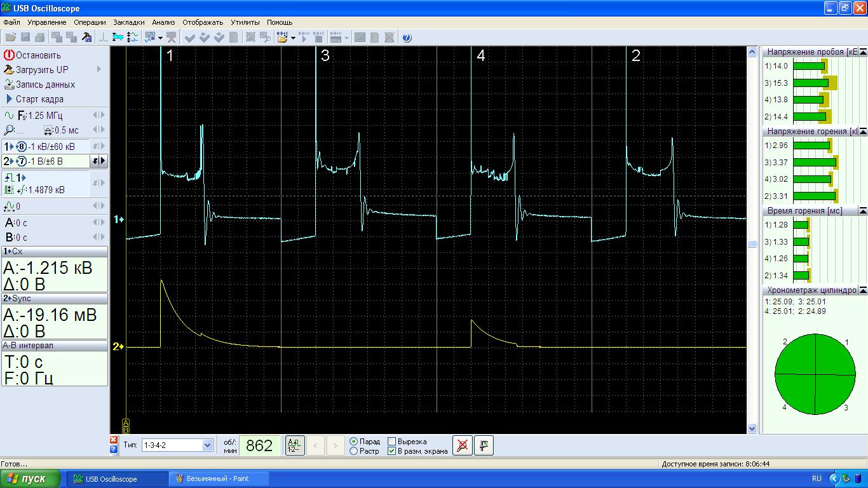Click the cyan horizontal cursors toolbar icon
The image size is (868, 488).
tap(118, 37)
